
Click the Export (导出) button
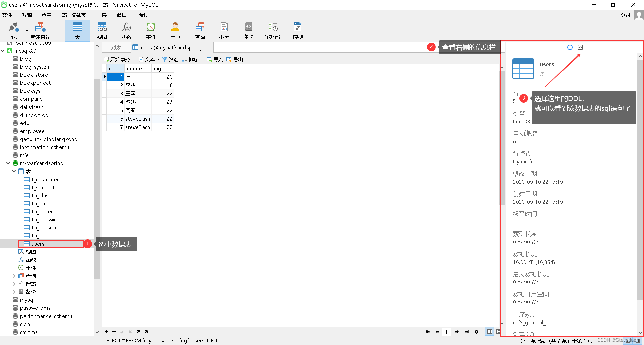click(234, 59)
